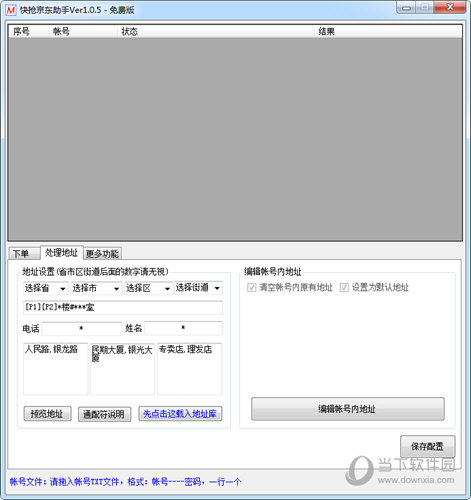Screen dimensions: 471x500
Task: Open the 选择街道 street dropdown
Action: [x=198, y=288]
